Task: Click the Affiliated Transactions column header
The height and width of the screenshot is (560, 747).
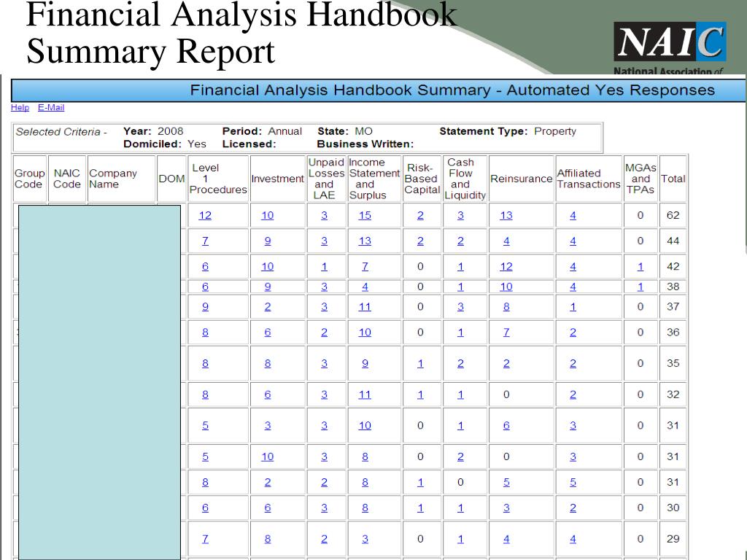Action: click(589, 179)
